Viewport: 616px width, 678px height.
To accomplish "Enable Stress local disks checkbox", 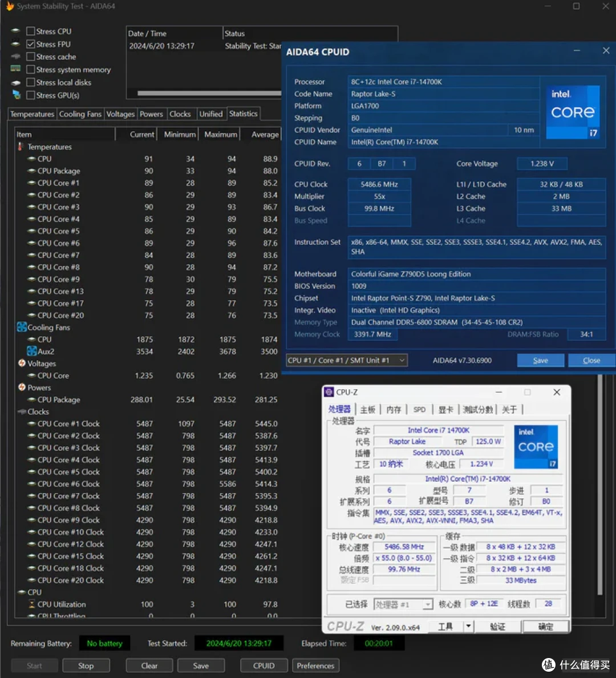I will [31, 82].
